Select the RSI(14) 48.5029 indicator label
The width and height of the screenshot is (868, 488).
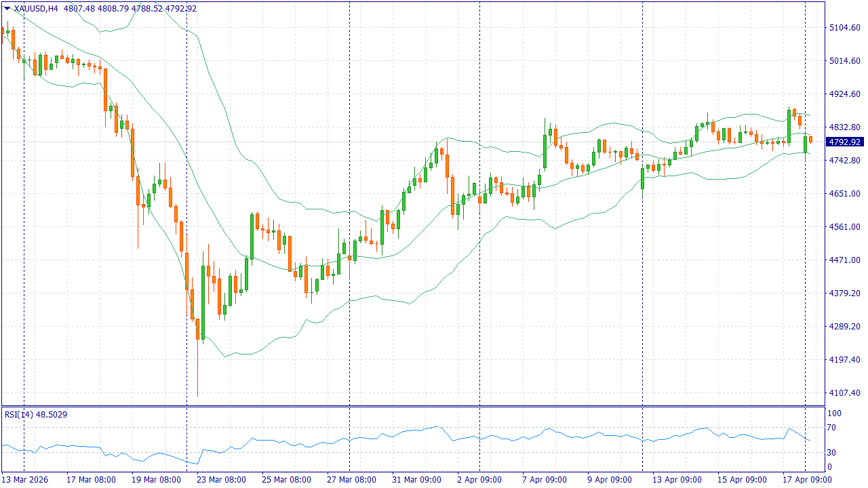coord(36,414)
